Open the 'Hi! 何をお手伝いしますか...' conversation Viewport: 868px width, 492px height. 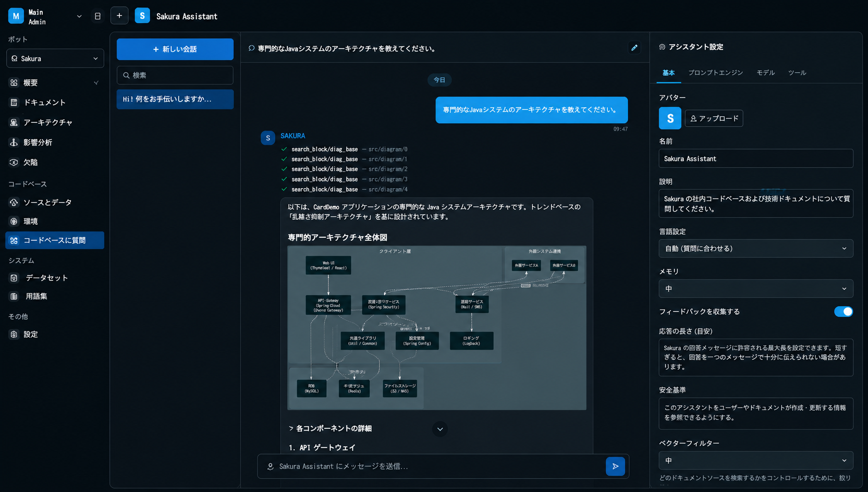click(175, 99)
